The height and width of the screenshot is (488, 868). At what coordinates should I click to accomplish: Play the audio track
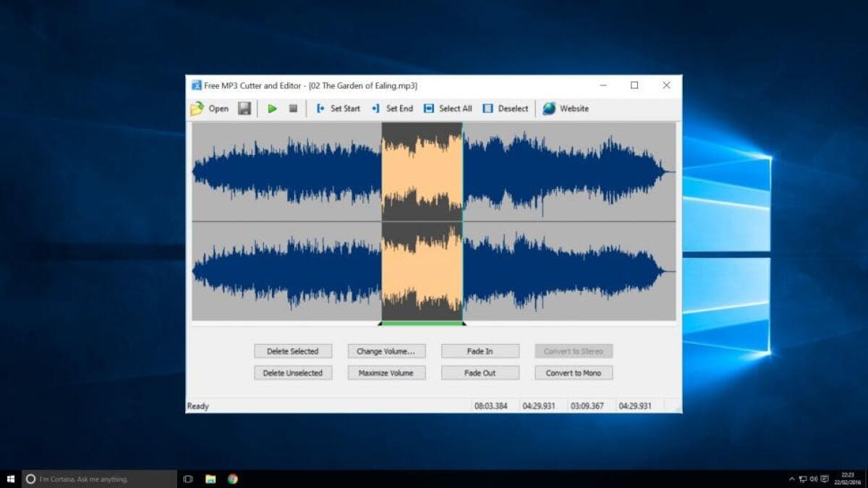tap(273, 109)
